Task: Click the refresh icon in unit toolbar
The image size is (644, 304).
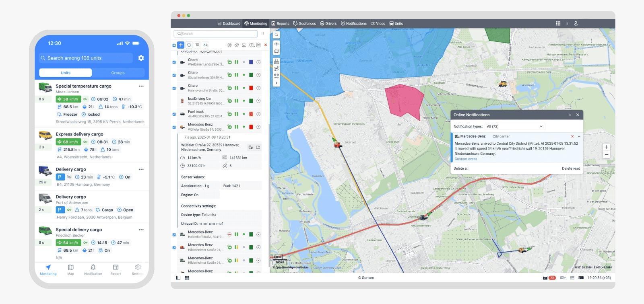Action: [x=189, y=45]
